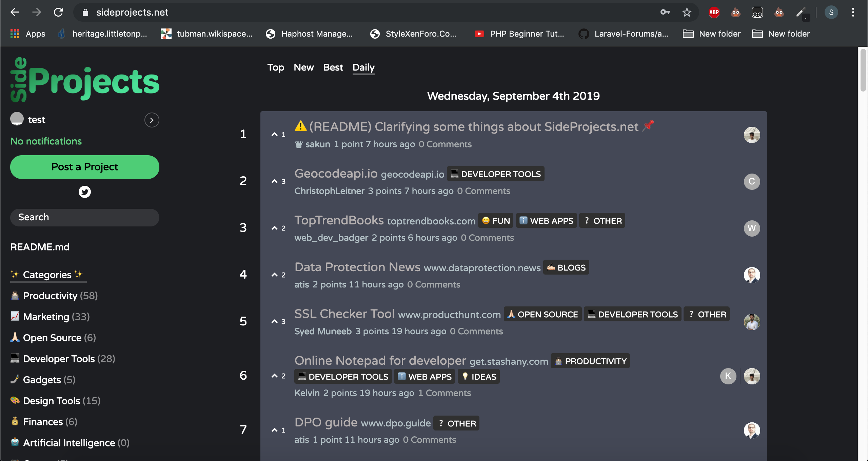The height and width of the screenshot is (461, 868).
Task: Open the Haphost Manage... bookmark
Action: pos(309,34)
